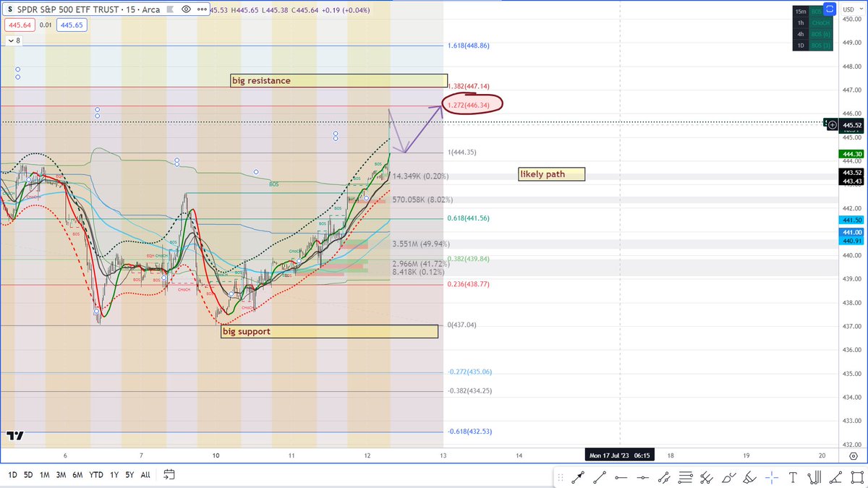The width and height of the screenshot is (868, 488).
Task: Click the TradingView logo on the chart
Action: click(14, 436)
